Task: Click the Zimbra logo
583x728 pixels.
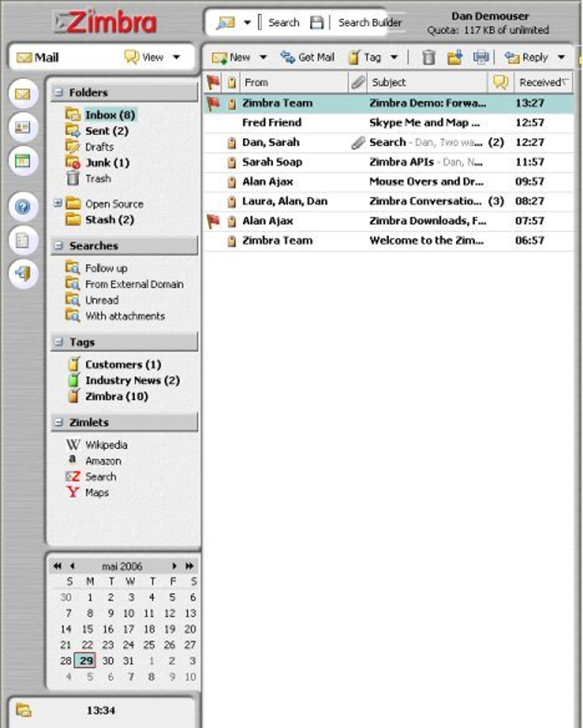Action: click(105, 22)
